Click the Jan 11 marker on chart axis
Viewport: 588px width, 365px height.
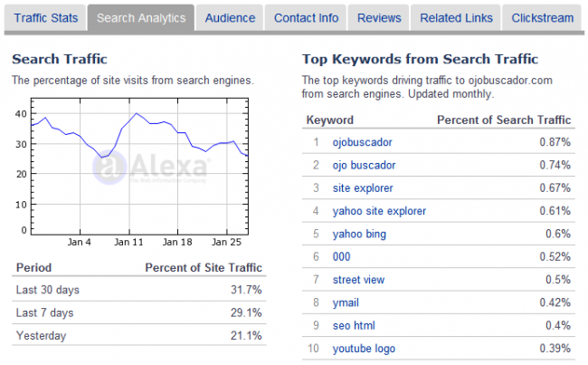pyautogui.click(x=128, y=242)
